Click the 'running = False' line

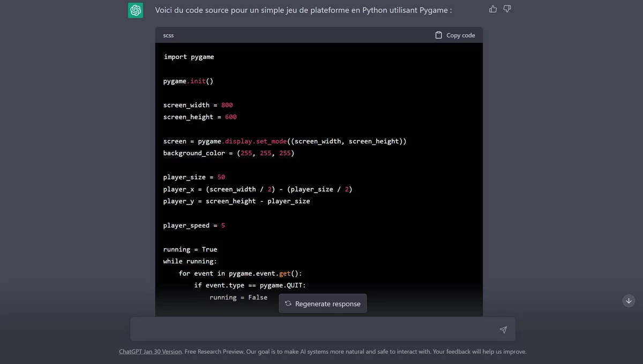coord(238,298)
